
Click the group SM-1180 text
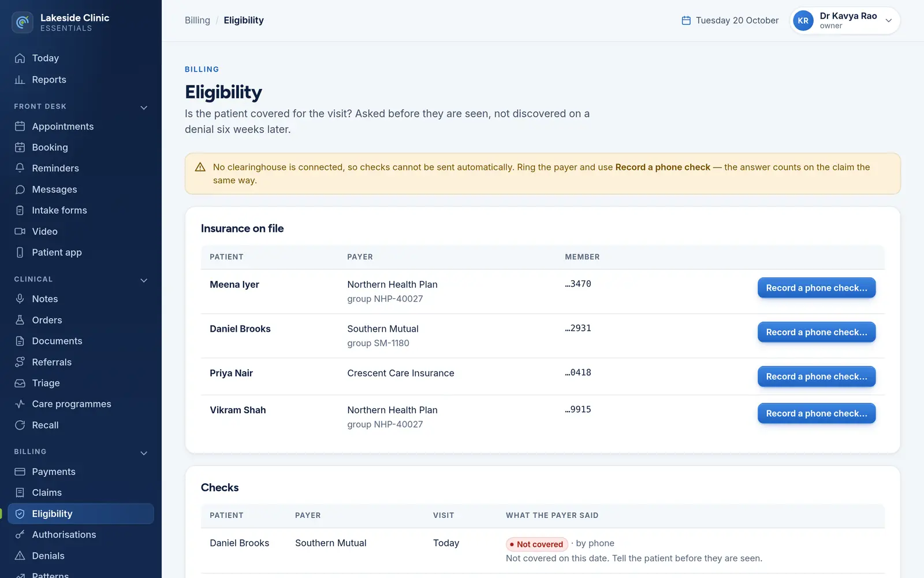pyautogui.click(x=378, y=343)
